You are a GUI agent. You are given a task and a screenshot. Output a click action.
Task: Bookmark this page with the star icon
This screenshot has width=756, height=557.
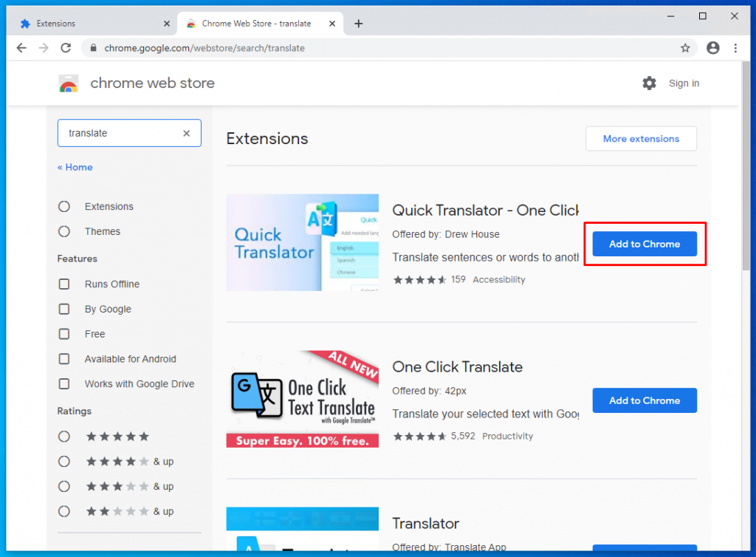click(x=685, y=48)
